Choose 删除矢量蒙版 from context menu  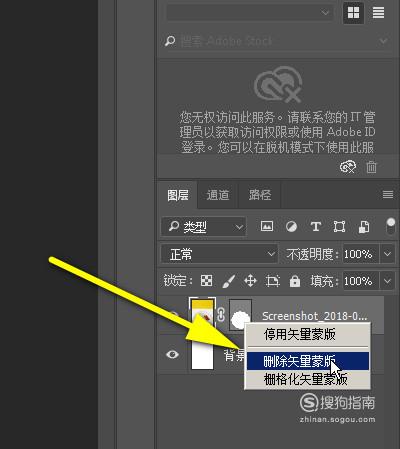(x=308, y=361)
